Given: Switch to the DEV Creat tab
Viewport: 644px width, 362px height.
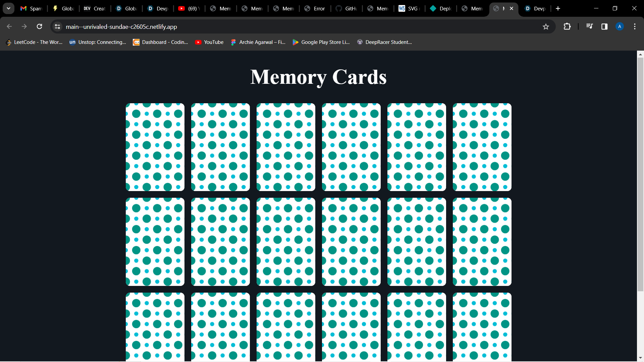Looking at the screenshot, I should tap(95, 8).
